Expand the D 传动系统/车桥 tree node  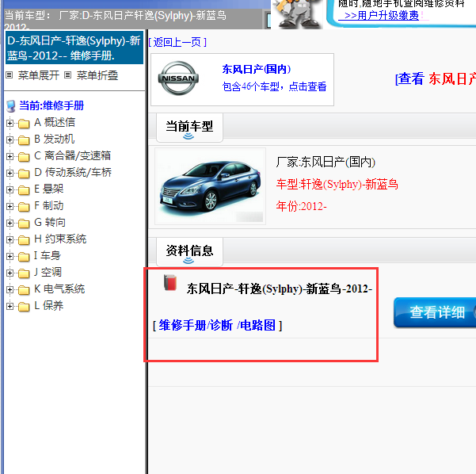coord(10,173)
